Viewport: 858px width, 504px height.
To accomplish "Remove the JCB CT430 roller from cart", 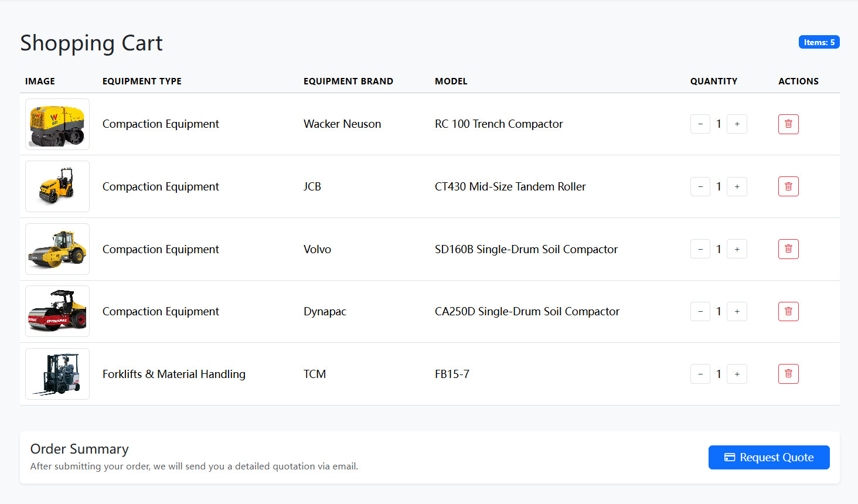I will (x=788, y=186).
